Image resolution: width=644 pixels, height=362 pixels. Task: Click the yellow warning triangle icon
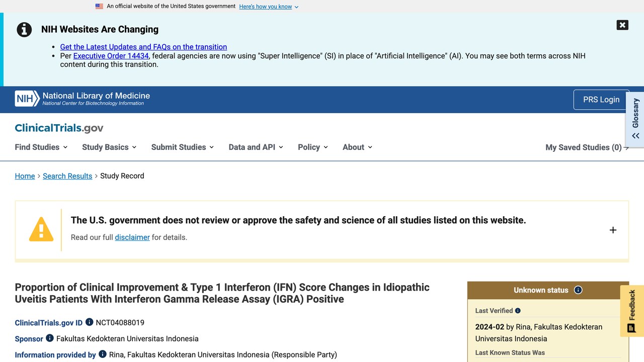(x=41, y=229)
